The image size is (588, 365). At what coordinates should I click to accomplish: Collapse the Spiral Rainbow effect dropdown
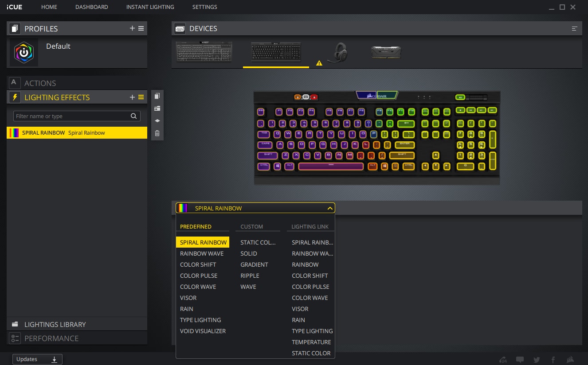coord(329,208)
